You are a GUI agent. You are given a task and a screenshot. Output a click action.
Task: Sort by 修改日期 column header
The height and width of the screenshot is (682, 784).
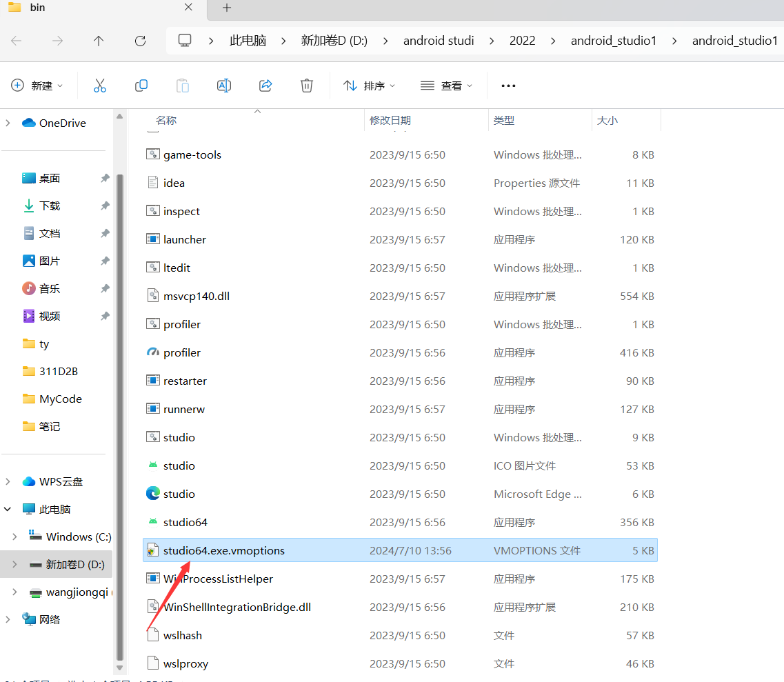[390, 121]
